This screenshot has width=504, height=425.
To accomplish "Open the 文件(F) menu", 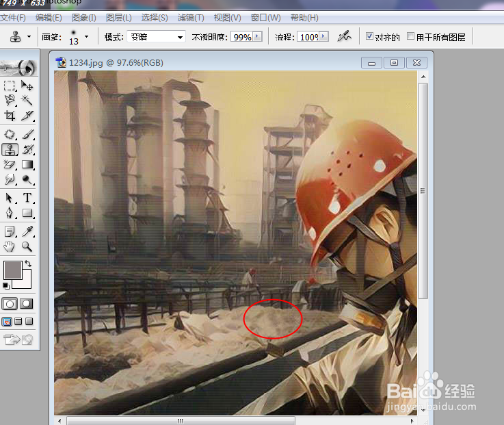I will pos(13,18).
